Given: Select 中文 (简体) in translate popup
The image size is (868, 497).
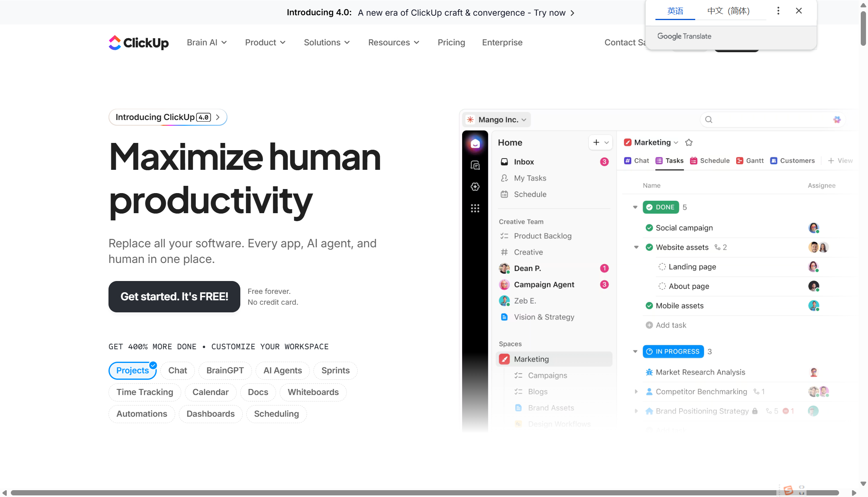Looking at the screenshot, I should pos(728,11).
